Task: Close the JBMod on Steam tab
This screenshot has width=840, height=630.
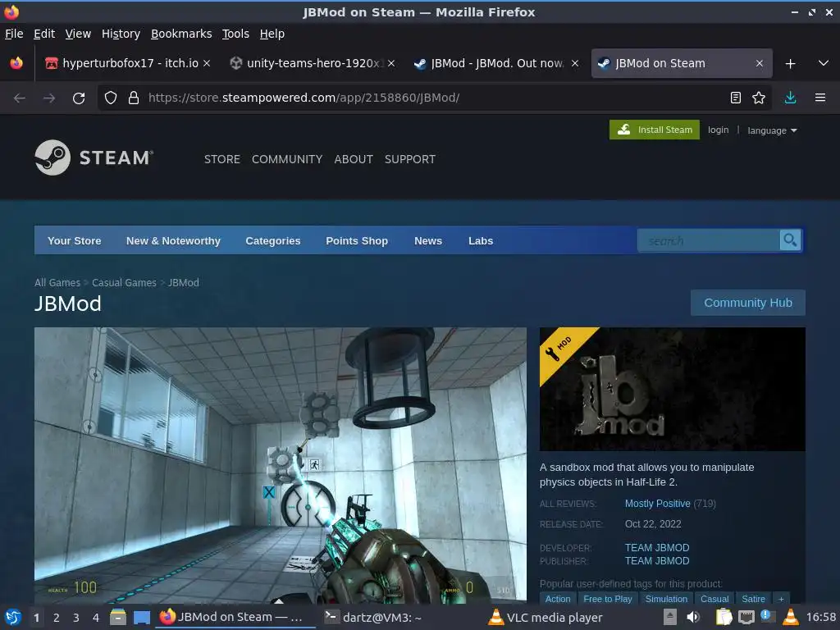Action: click(759, 63)
